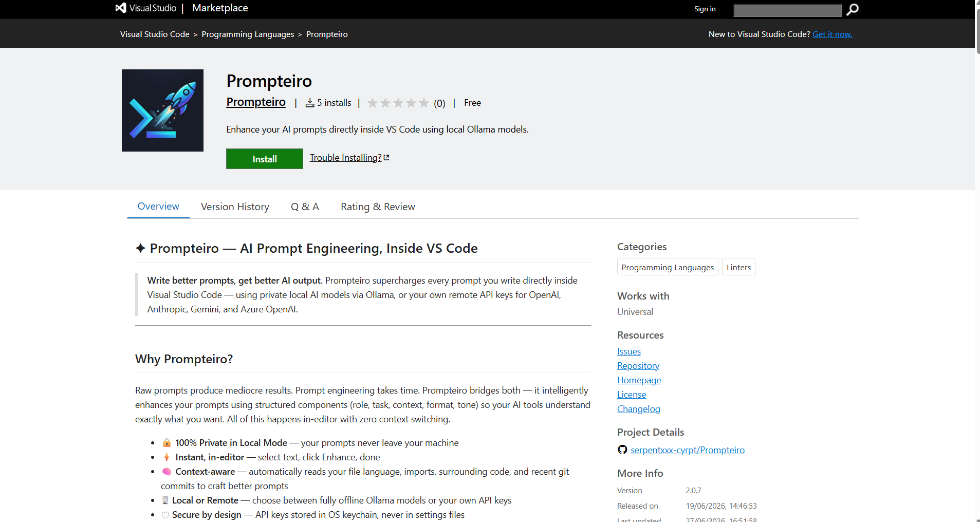The height and width of the screenshot is (522, 980).
Task: Focus the Marketplace search box
Action: point(788,10)
